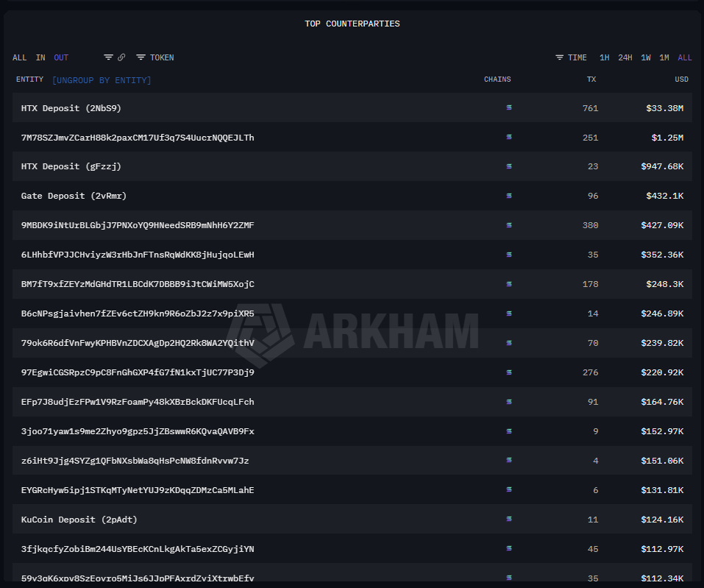704x588 pixels.
Task: Click Solana chain icon in EFp7J8udjE row
Action: [509, 402]
